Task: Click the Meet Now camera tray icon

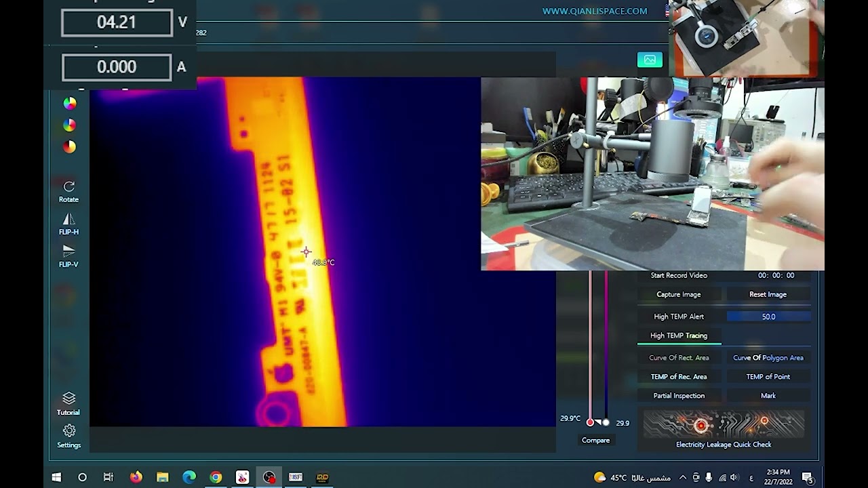Action: (696, 477)
